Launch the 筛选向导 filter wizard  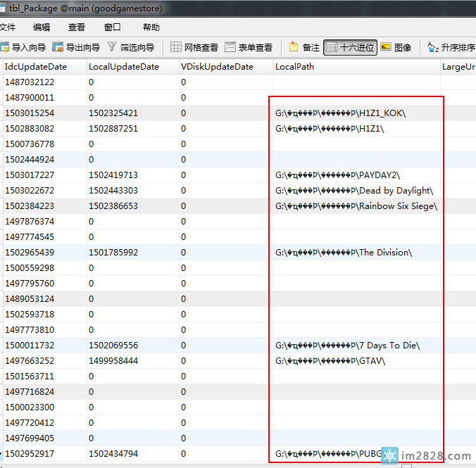(131, 48)
